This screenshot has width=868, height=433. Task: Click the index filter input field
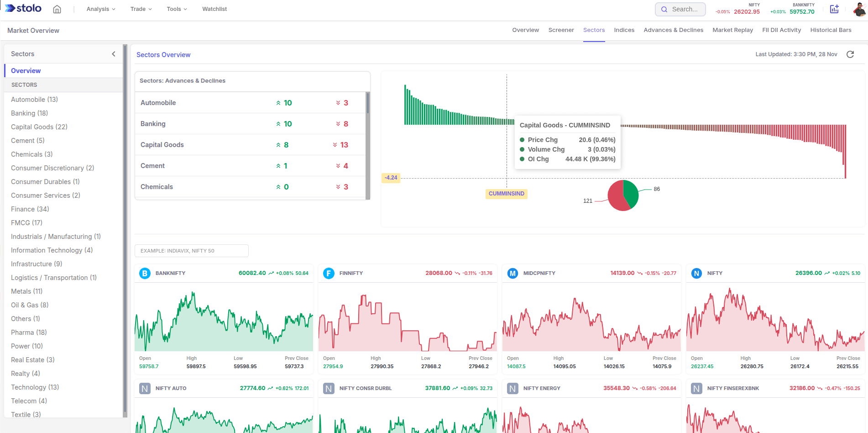click(x=192, y=251)
